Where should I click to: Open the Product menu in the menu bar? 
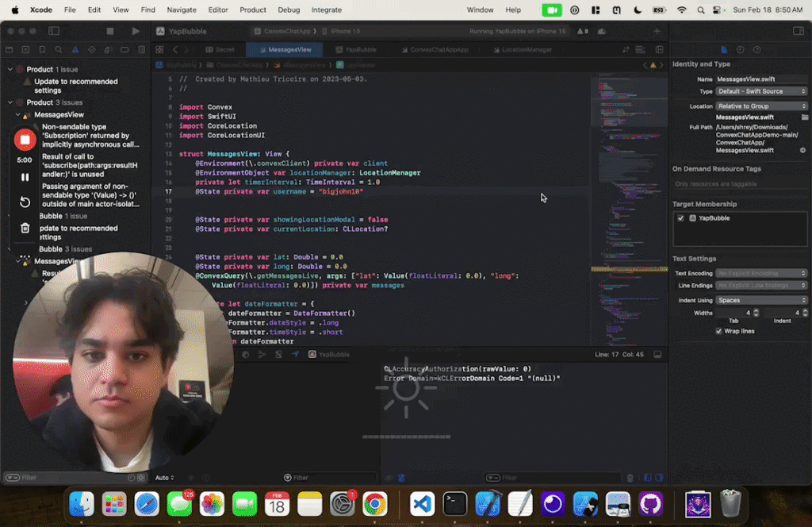pyautogui.click(x=252, y=10)
